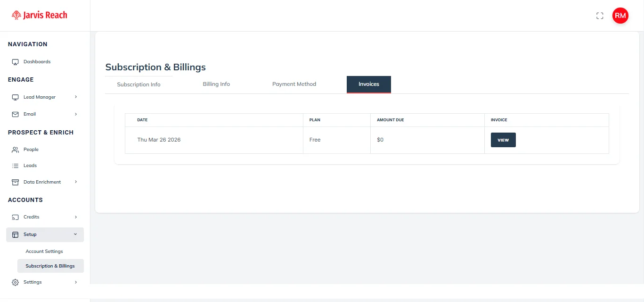Image resolution: width=644 pixels, height=302 pixels.
Task: Click the fullscreen expand icon in header
Action: (600, 16)
